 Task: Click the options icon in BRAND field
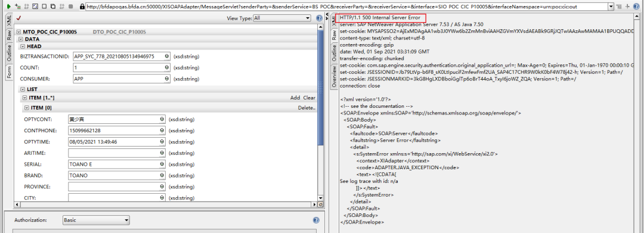[x=162, y=175]
